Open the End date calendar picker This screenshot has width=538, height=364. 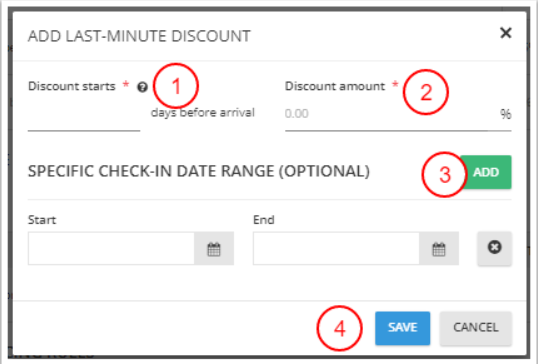click(x=439, y=248)
